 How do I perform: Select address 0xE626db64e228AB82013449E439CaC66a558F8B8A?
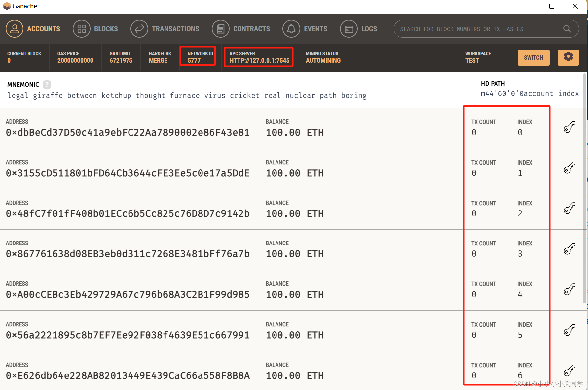click(128, 376)
